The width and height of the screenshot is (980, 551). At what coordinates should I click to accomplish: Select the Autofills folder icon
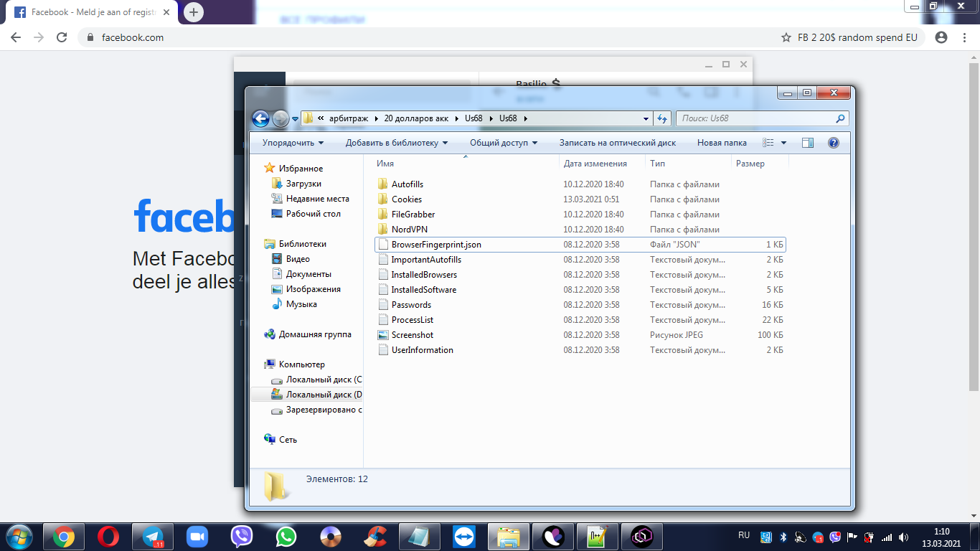coord(383,184)
